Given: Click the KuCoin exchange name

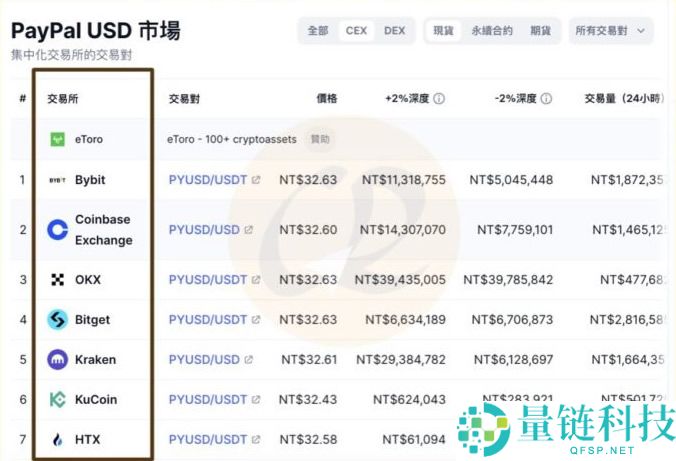Looking at the screenshot, I should pos(96,400).
